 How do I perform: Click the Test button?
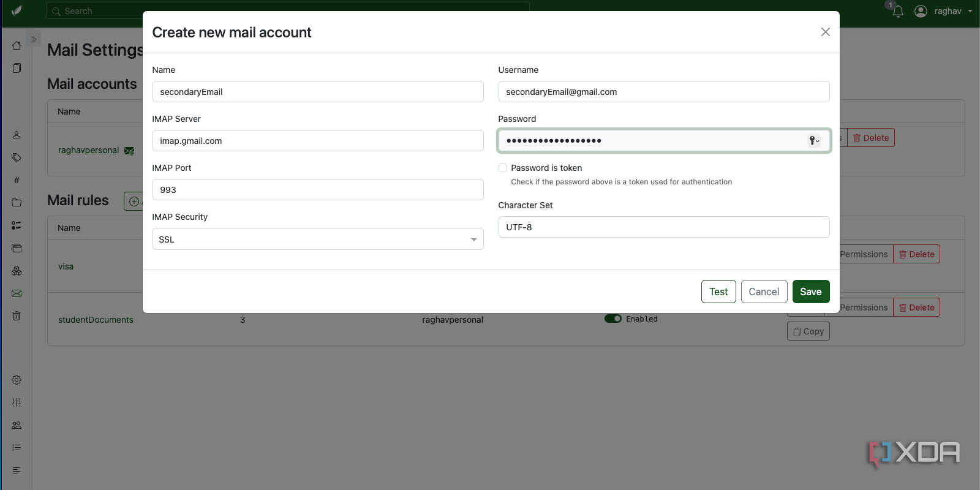click(x=718, y=292)
